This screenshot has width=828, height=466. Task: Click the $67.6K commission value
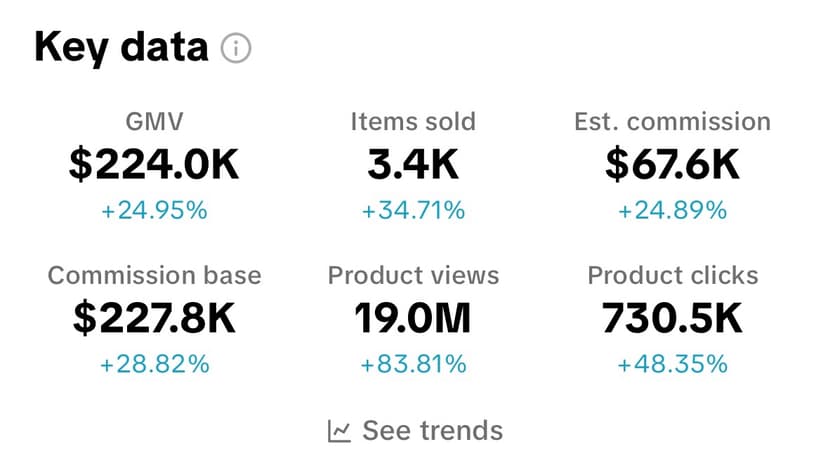672,165
